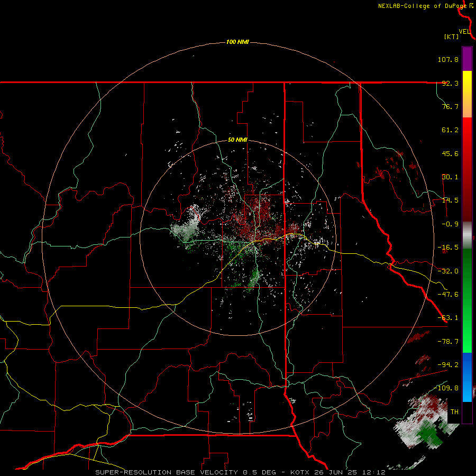Select the -16.5 velocity scale value
The image size is (476, 476).
[448, 248]
